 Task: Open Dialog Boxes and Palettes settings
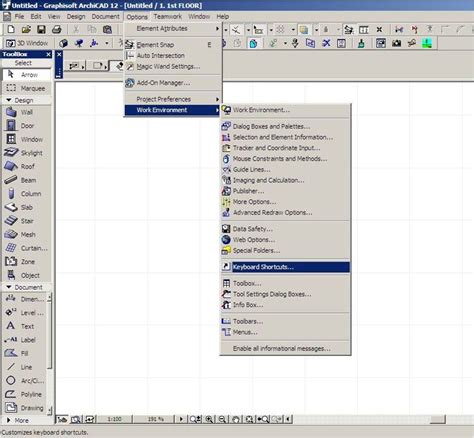click(x=285, y=126)
